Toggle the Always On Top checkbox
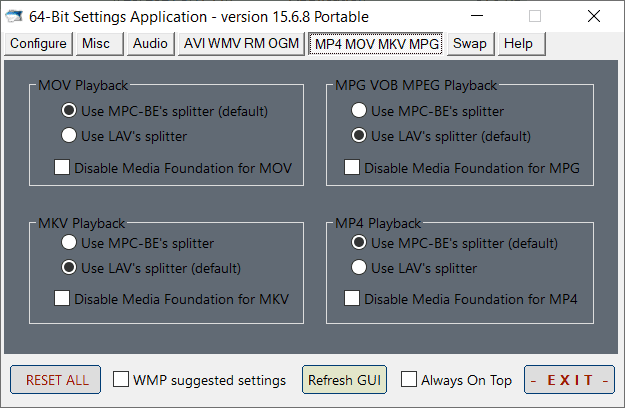Viewport: 625px width, 408px height. point(409,380)
